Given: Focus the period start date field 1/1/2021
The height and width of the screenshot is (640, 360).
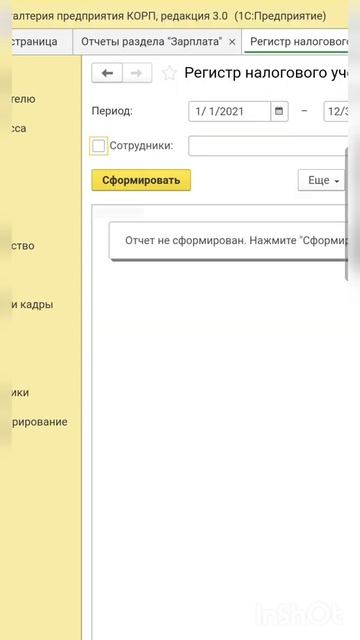Looking at the screenshot, I should [x=230, y=111].
